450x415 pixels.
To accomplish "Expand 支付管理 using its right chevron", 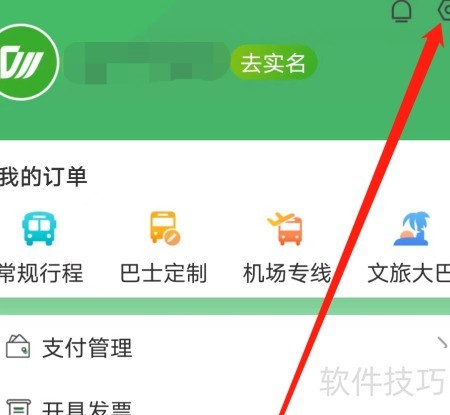I will [x=442, y=343].
